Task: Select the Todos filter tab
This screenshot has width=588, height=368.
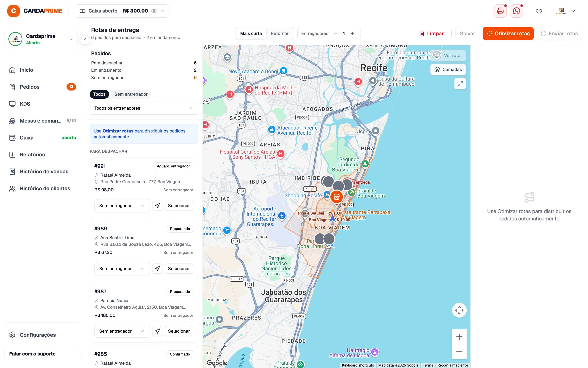Action: pos(99,94)
